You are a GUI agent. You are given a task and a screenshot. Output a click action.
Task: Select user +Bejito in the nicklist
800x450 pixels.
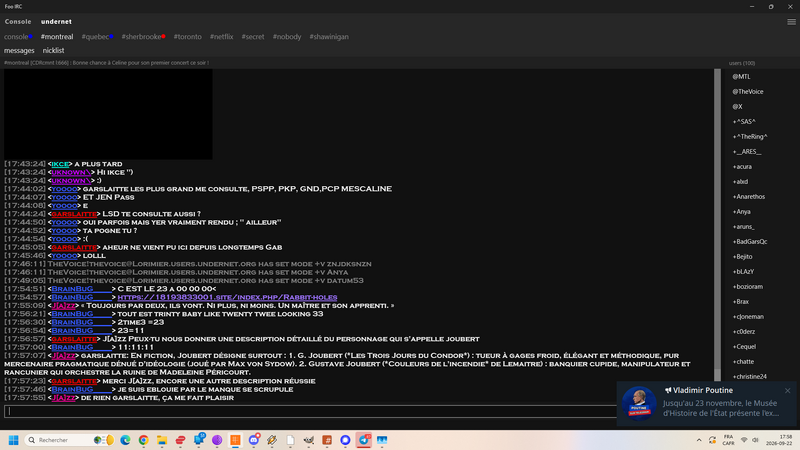(x=742, y=257)
